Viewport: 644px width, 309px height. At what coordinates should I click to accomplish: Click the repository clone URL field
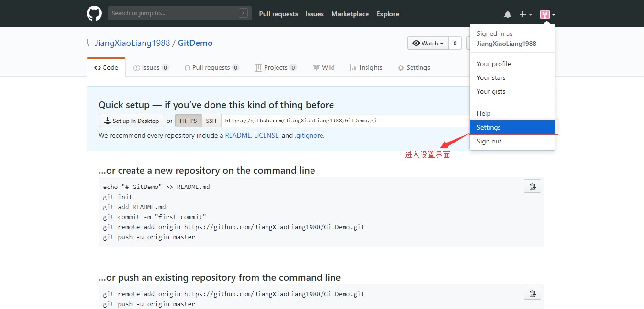pyautogui.click(x=345, y=121)
